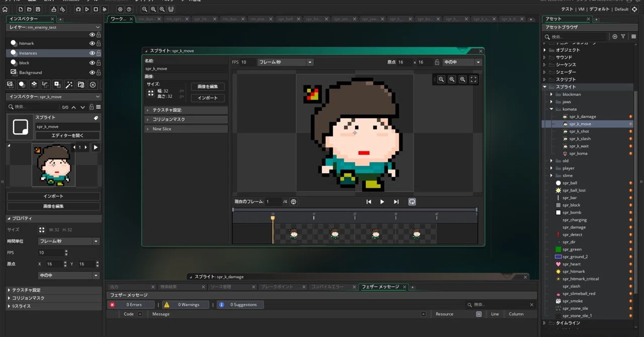Fit sprite preview to window
Screen dimensions: 644x337
coord(473,79)
